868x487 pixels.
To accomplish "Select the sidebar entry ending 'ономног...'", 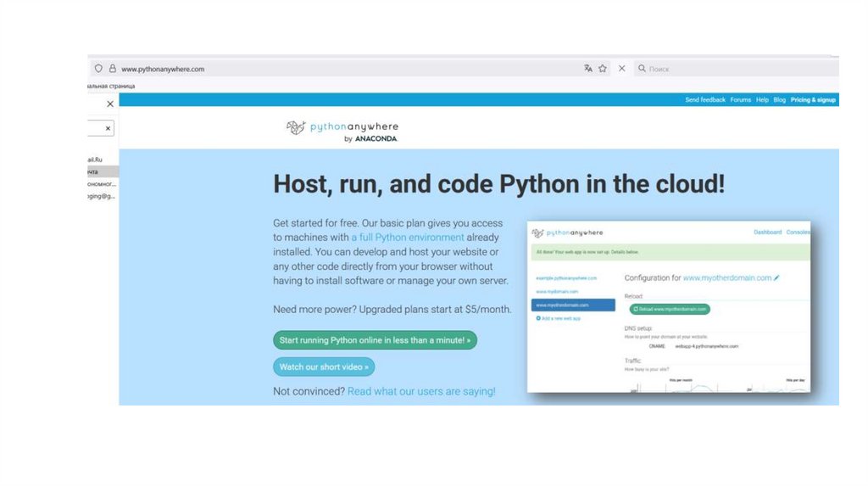I will pyautogui.click(x=103, y=184).
